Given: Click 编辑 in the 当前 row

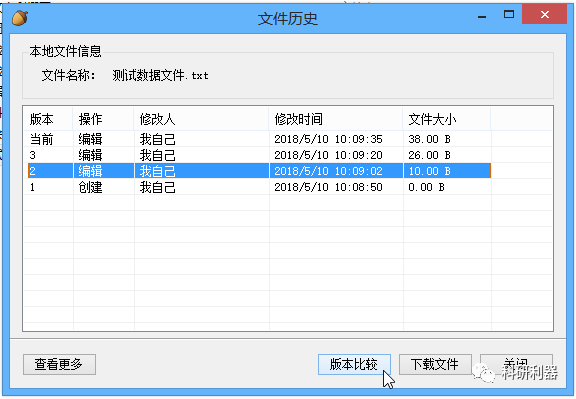Looking at the screenshot, I should (90, 139).
